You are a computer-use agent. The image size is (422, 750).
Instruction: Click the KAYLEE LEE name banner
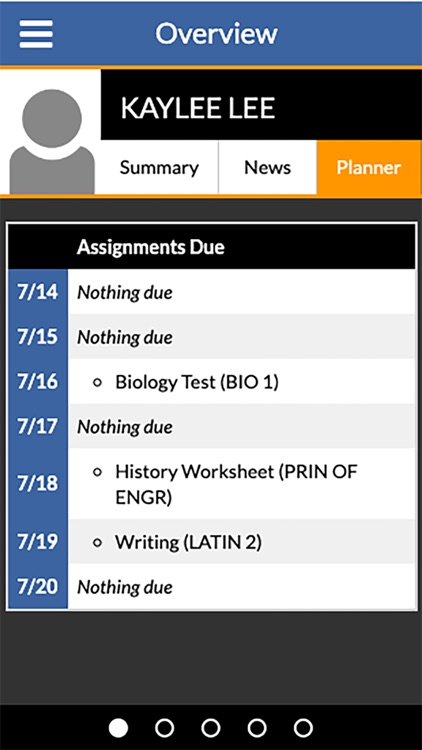[261, 105]
